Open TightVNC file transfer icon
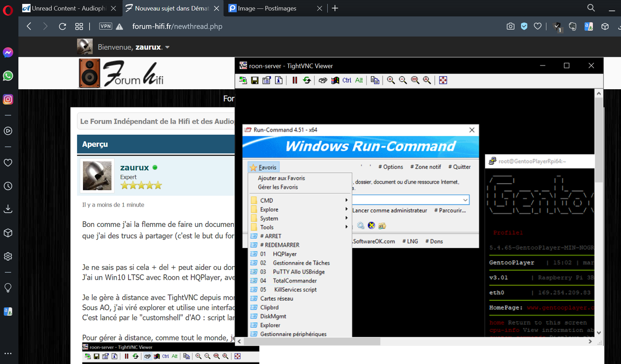Screen dimensions: 621x364 (x=375, y=80)
